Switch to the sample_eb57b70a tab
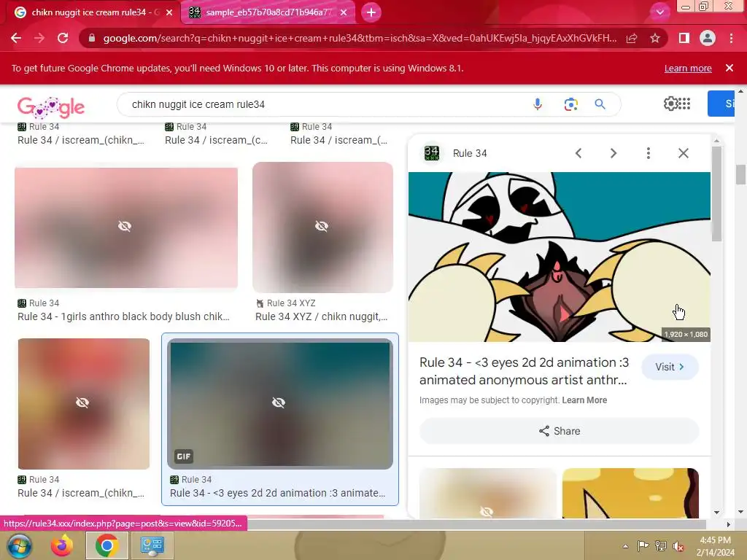This screenshot has width=747, height=560. [x=268, y=12]
